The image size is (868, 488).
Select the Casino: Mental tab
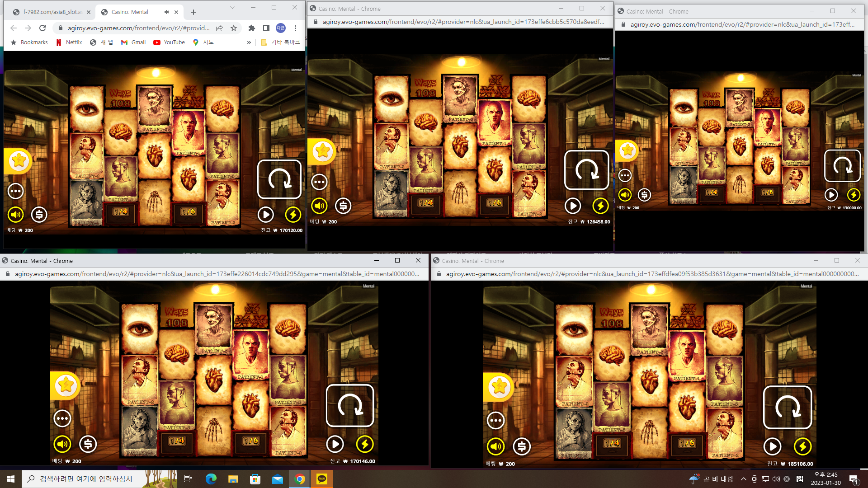139,12
